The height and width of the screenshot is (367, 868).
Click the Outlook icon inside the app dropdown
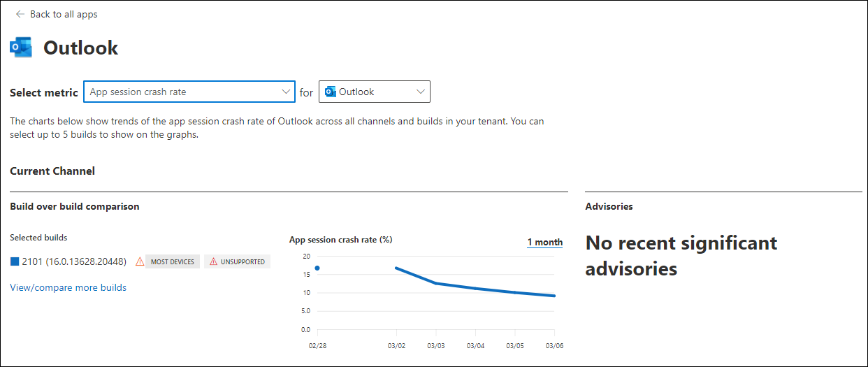[x=331, y=92]
